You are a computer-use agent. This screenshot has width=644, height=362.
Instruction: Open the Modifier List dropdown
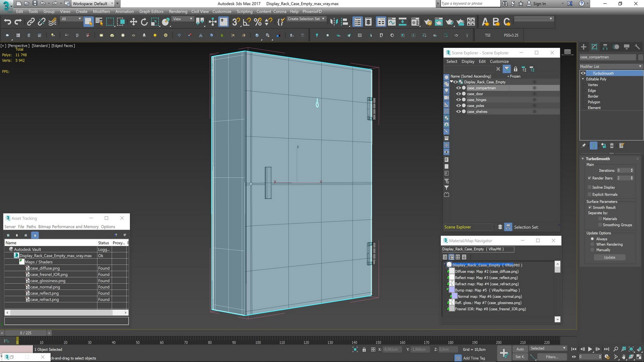pos(611,66)
